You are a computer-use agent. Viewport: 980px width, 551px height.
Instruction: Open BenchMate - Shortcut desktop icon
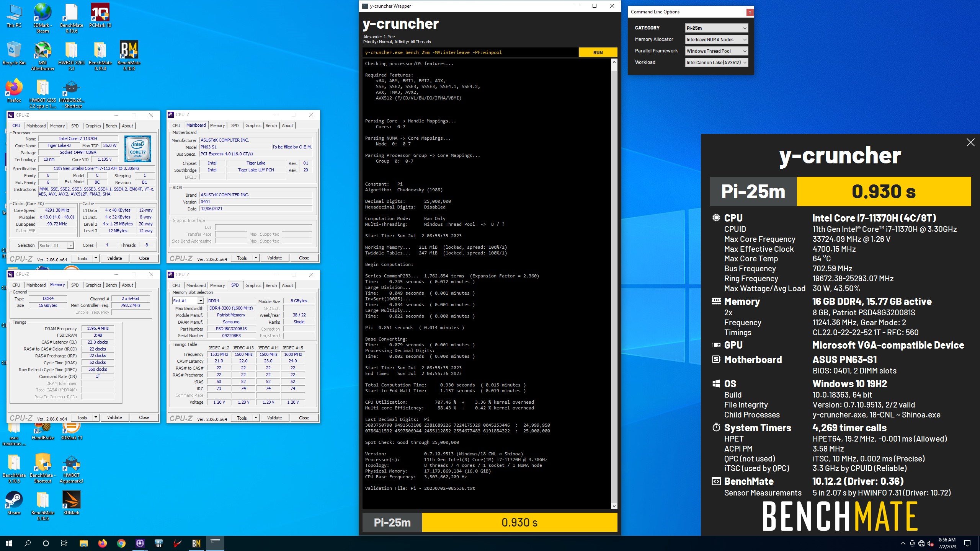coord(43,469)
